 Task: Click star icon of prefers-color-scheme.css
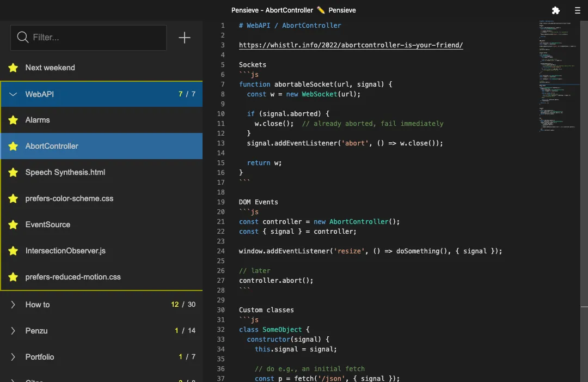(x=13, y=198)
